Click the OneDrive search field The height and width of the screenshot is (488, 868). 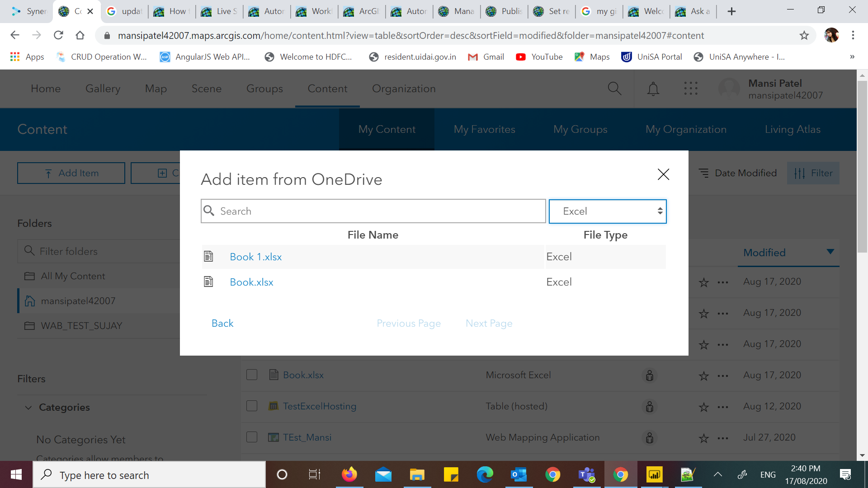[x=373, y=211]
